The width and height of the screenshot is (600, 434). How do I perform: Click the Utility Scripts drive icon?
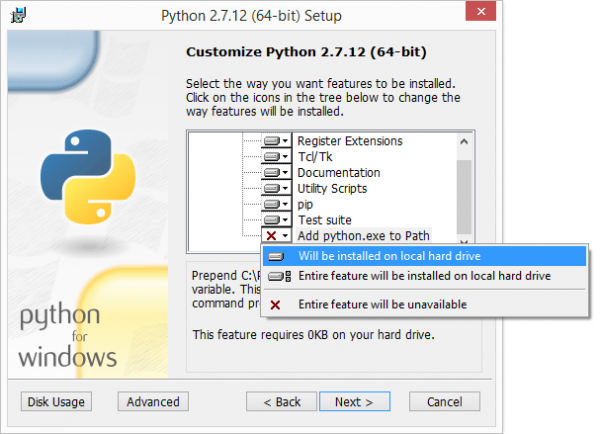tap(271, 188)
